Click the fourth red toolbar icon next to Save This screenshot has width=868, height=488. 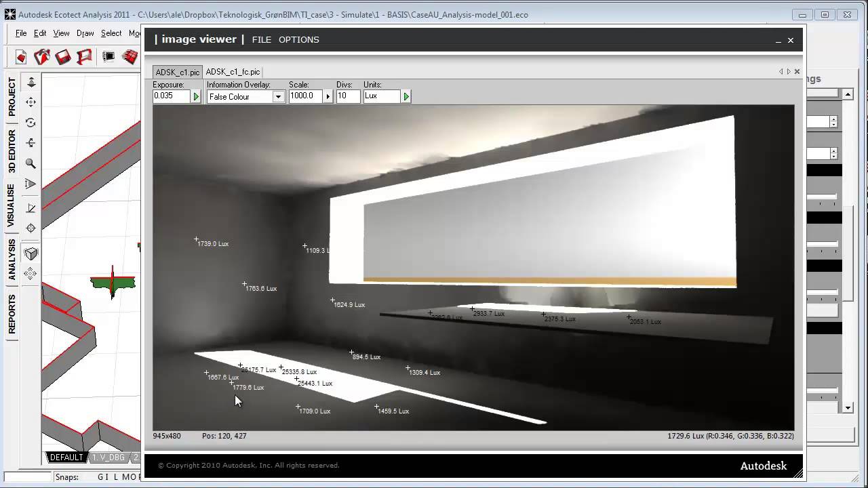click(x=84, y=57)
